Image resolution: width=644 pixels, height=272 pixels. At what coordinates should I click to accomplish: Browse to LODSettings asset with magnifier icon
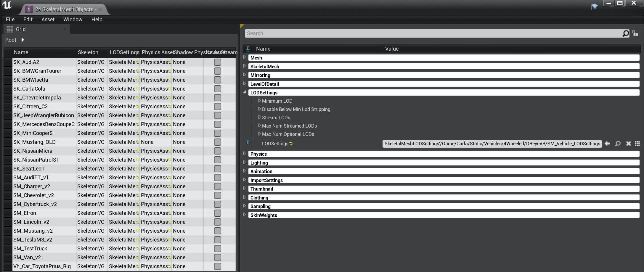point(618,144)
